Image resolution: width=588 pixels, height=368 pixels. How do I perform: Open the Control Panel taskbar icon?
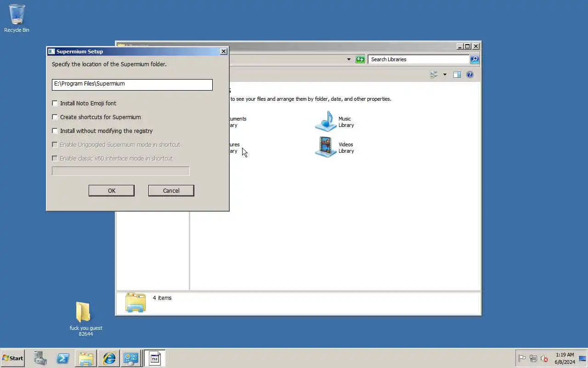point(131,358)
